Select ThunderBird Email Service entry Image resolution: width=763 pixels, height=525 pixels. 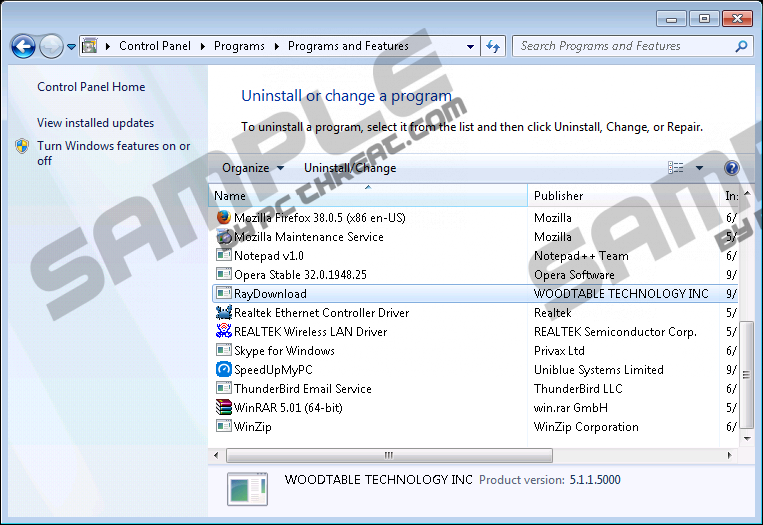303,389
